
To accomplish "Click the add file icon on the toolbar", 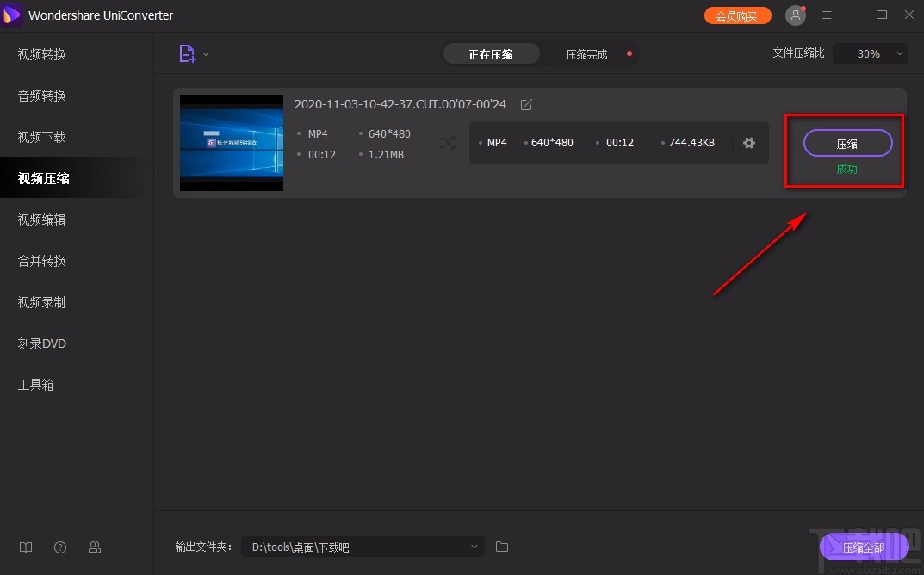I will (189, 53).
